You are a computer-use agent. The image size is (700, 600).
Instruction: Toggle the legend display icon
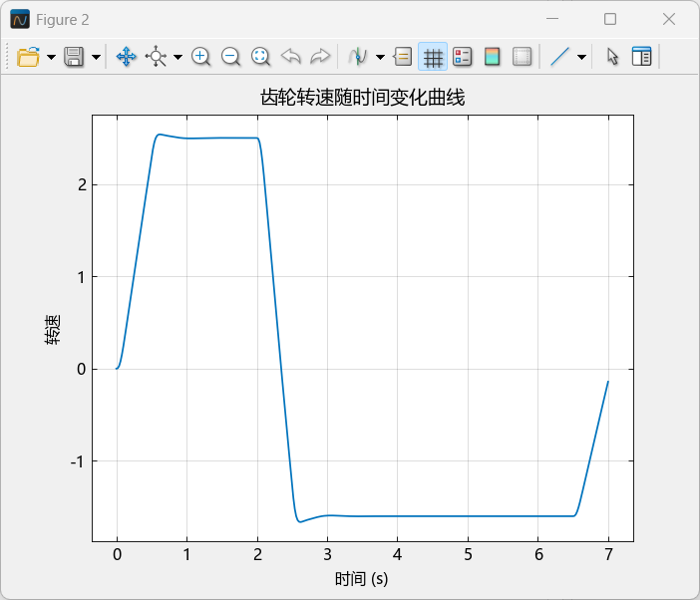point(462,57)
